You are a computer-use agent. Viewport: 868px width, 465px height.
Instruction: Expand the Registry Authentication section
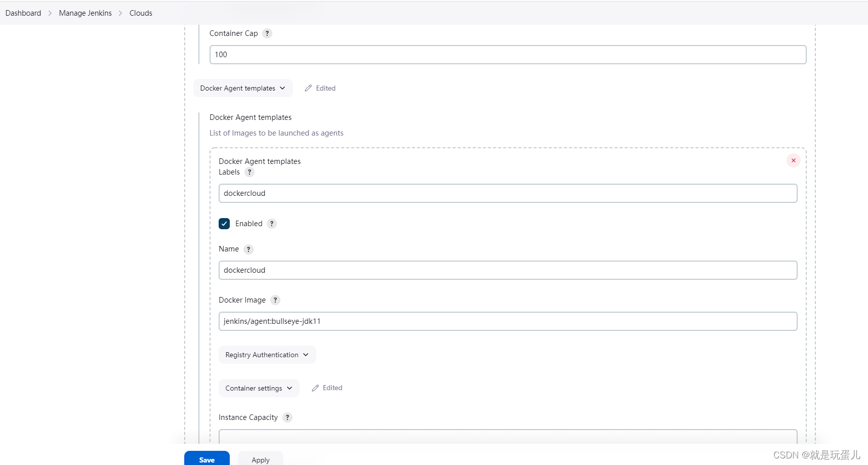267,355
